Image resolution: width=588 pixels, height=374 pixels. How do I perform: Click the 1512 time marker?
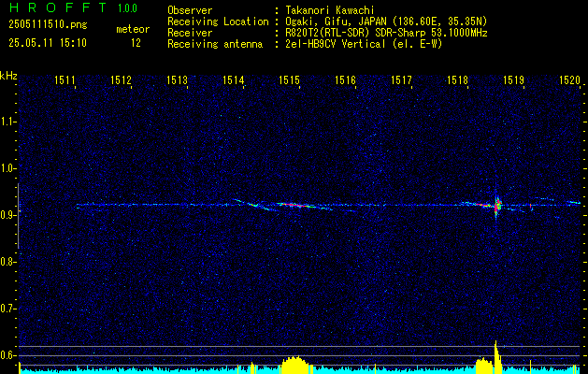point(121,79)
